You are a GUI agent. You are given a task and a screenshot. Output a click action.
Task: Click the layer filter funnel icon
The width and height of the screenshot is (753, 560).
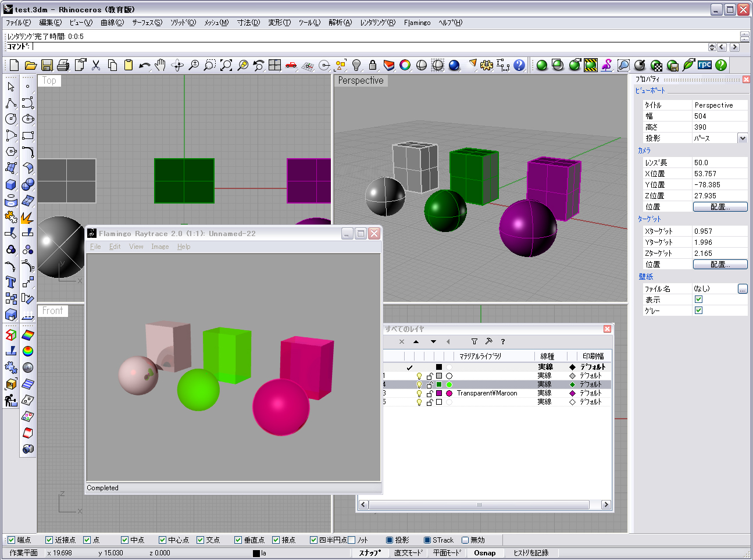coord(474,342)
